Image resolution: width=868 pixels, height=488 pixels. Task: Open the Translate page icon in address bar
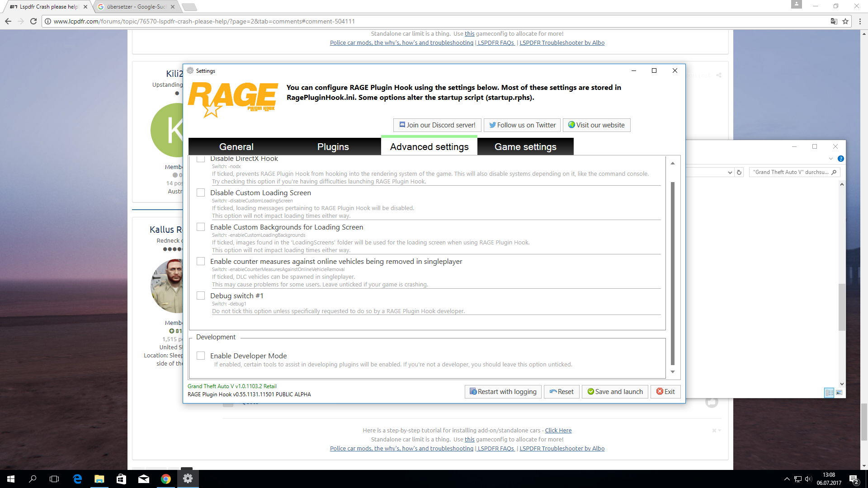click(x=834, y=21)
